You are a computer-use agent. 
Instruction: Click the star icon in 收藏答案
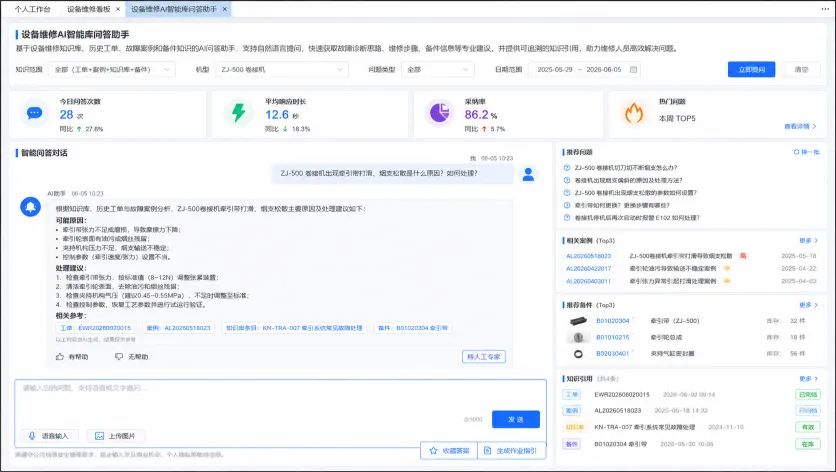click(x=433, y=451)
